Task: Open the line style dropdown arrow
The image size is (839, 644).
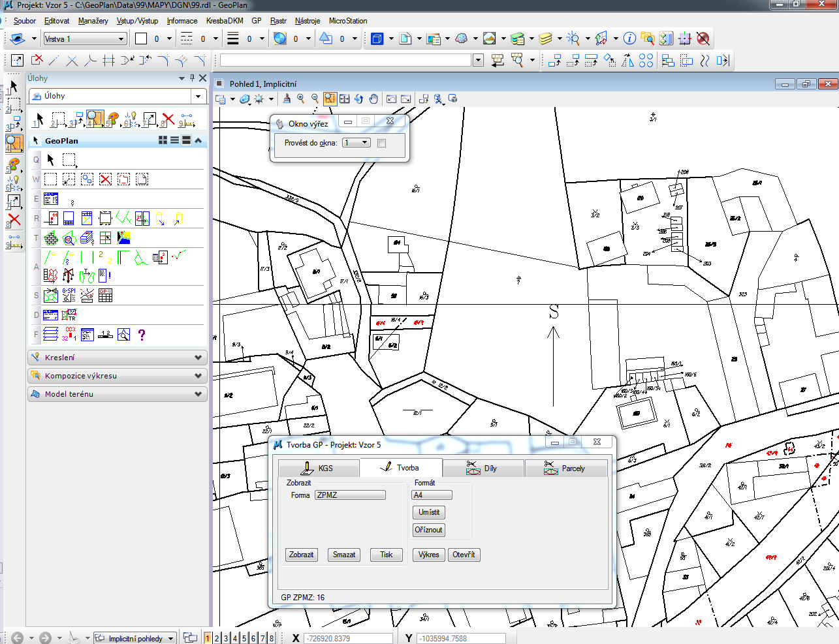Action: tap(215, 39)
